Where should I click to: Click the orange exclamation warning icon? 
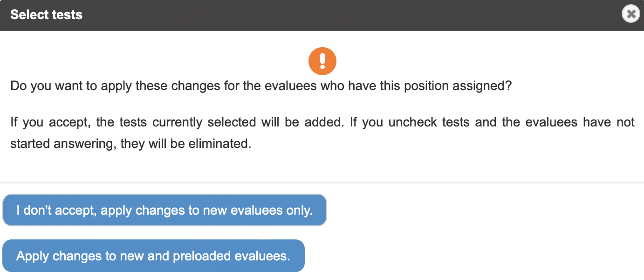[x=322, y=61]
